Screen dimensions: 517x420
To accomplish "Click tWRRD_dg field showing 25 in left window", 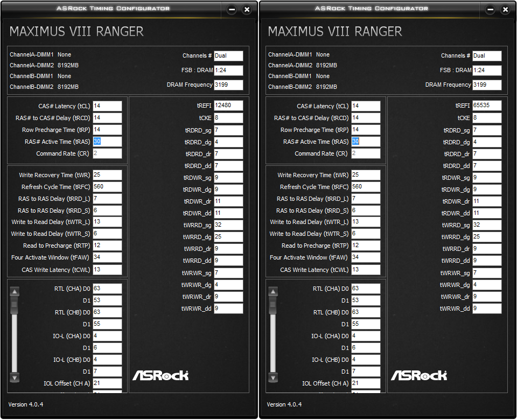I will 228,237.
